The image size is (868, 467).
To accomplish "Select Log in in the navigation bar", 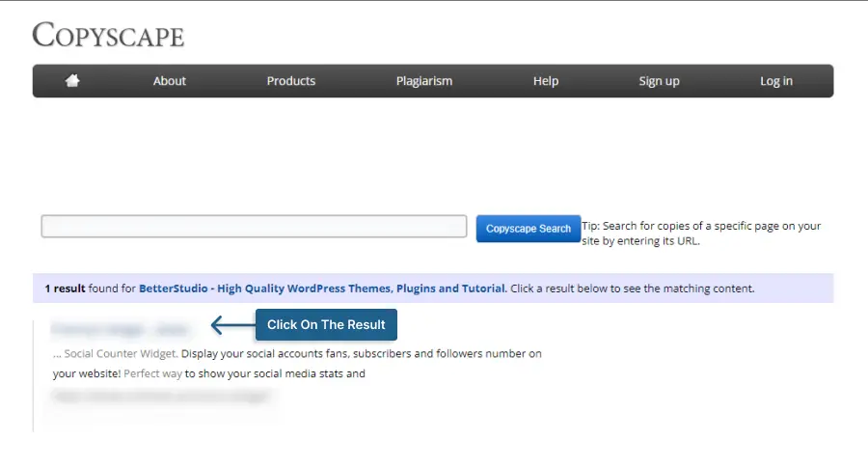I will click(x=776, y=81).
